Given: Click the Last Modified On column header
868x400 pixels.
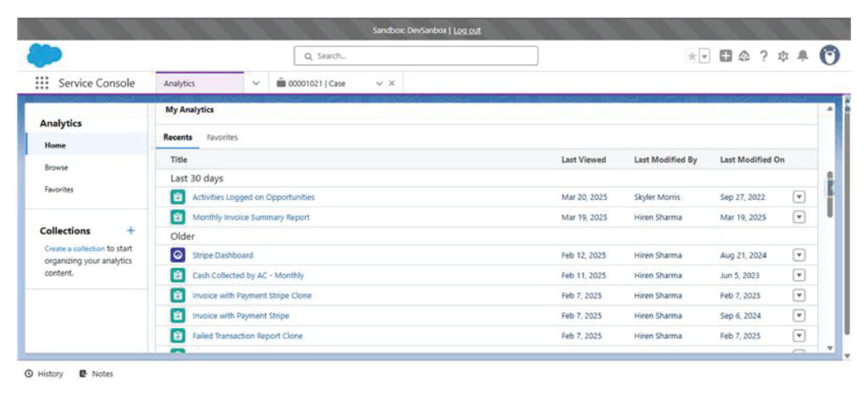Looking at the screenshot, I should click(x=753, y=160).
